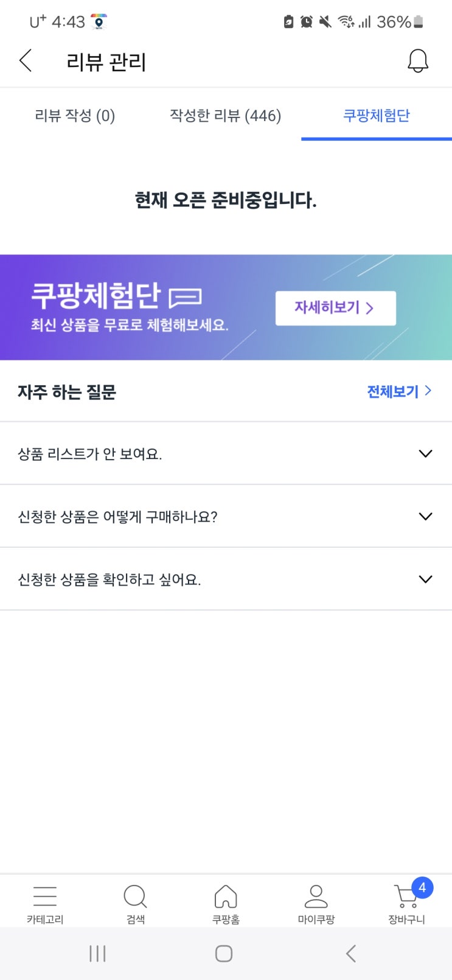Open notifications via the bell icon
Image resolution: width=452 pixels, height=980 pixels.
click(x=417, y=61)
